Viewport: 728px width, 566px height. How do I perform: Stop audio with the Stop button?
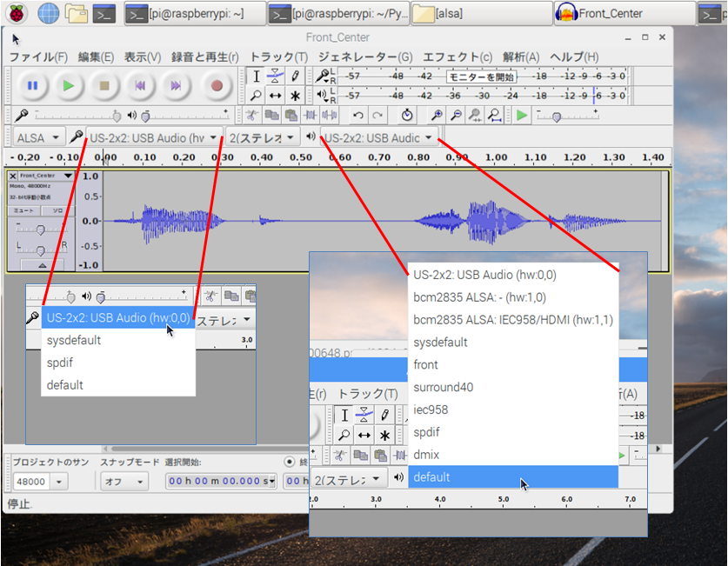[104, 86]
